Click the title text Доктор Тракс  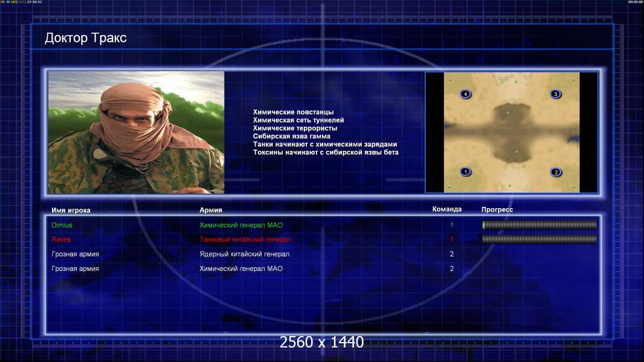pyautogui.click(x=85, y=38)
